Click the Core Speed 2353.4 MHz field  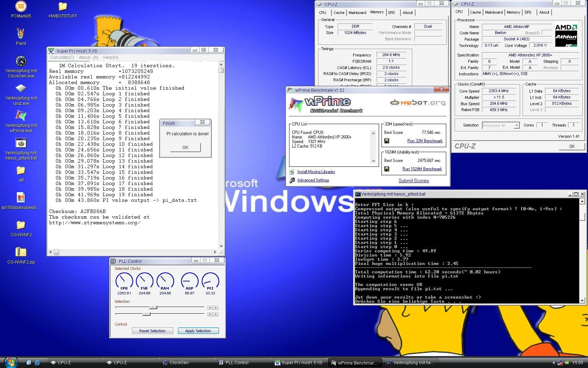499,91
